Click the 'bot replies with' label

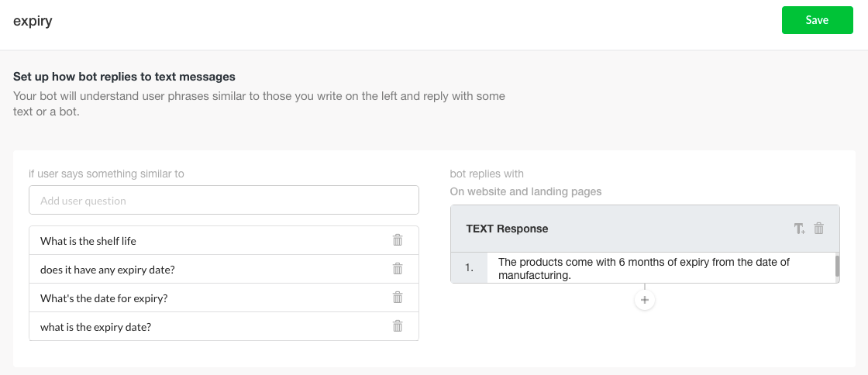point(487,174)
